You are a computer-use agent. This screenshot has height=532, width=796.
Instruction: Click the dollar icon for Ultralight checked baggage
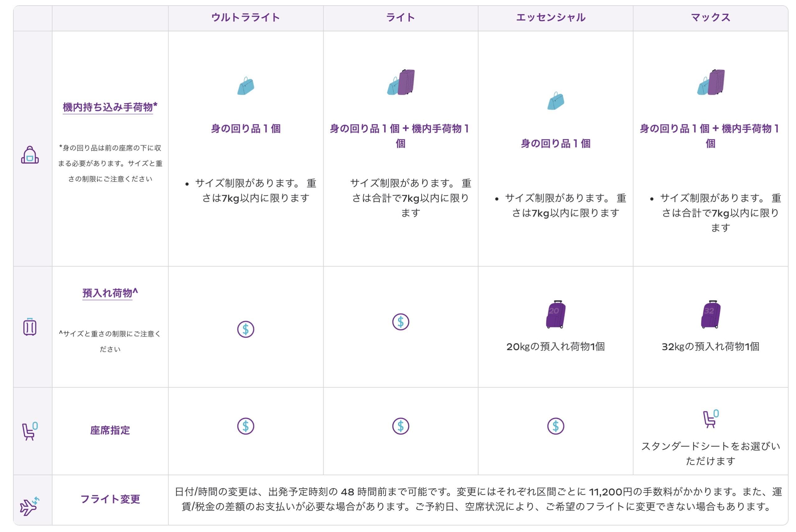[x=246, y=329]
